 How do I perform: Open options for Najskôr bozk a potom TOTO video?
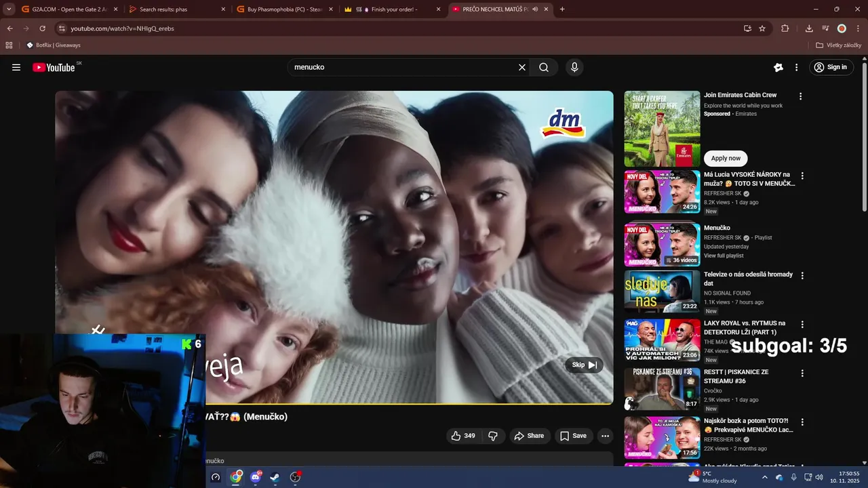802,422
